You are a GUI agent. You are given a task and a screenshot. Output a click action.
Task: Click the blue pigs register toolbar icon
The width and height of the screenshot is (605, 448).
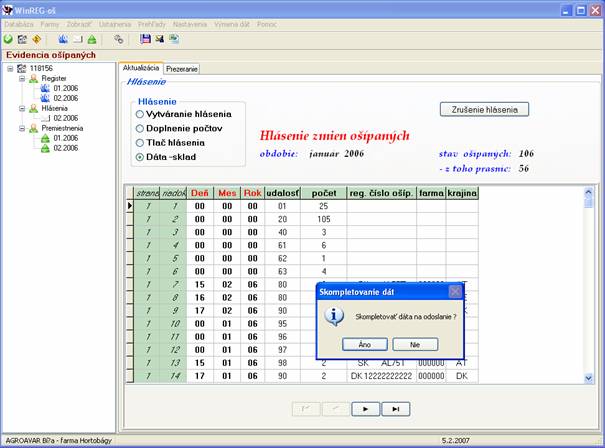click(63, 39)
